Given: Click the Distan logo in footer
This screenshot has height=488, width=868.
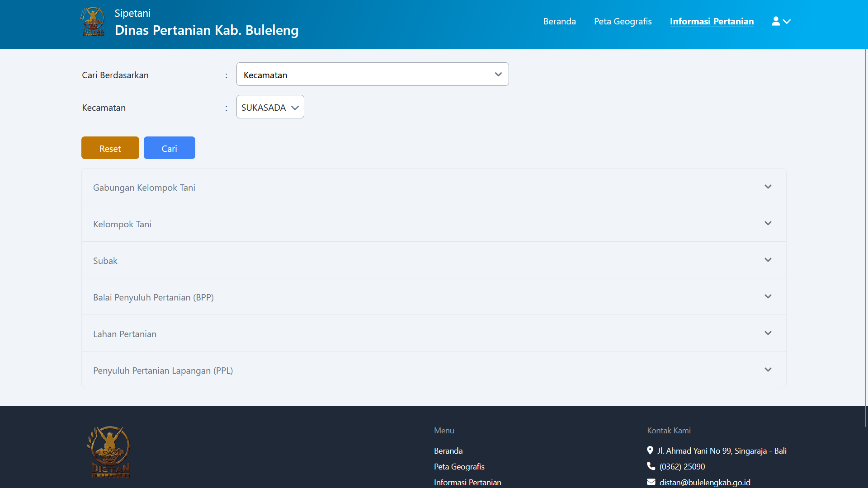Looking at the screenshot, I should click(108, 452).
